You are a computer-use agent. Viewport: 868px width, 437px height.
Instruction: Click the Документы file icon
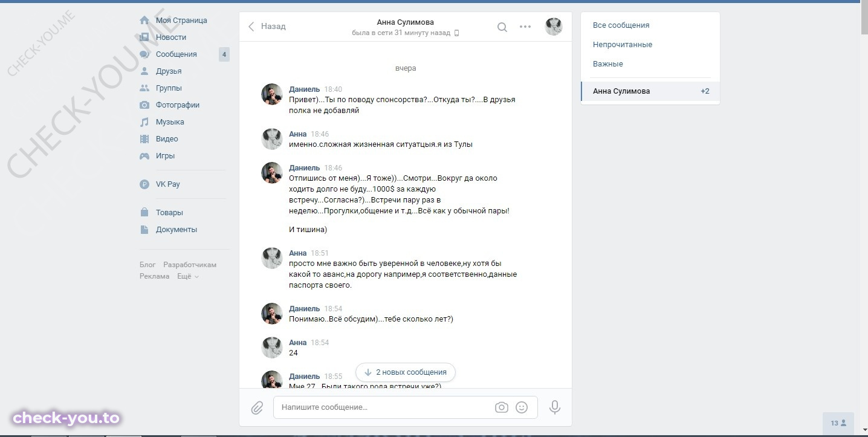(144, 230)
